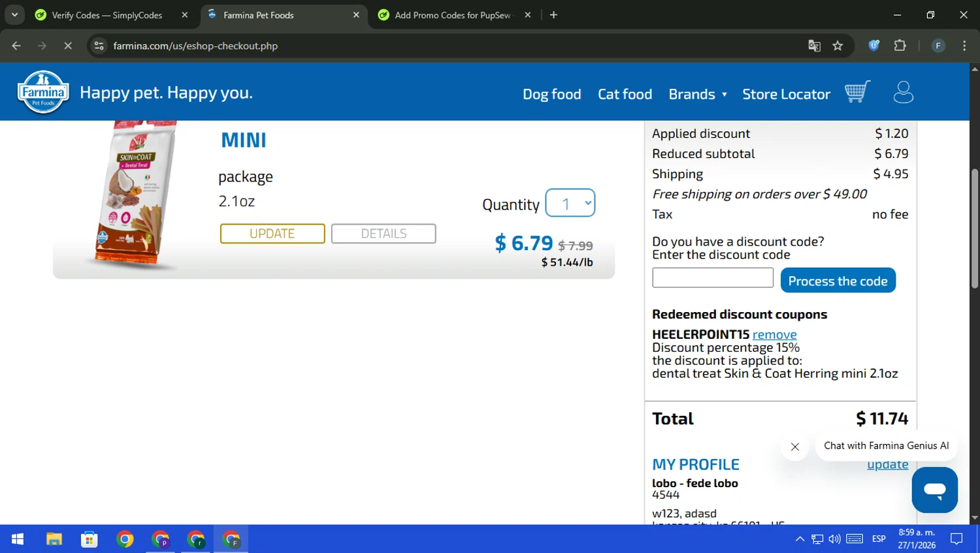
Task: Click the page vertical scrollbar
Action: point(974,229)
